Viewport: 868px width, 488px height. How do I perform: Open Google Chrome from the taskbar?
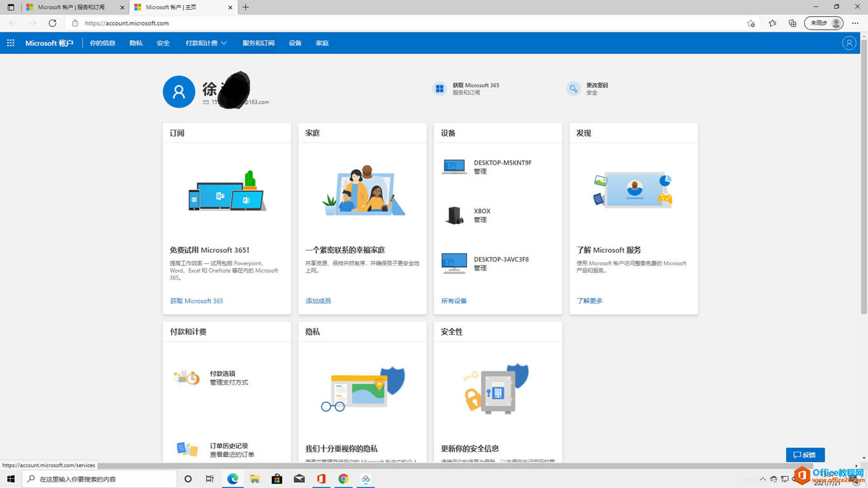[x=343, y=479]
